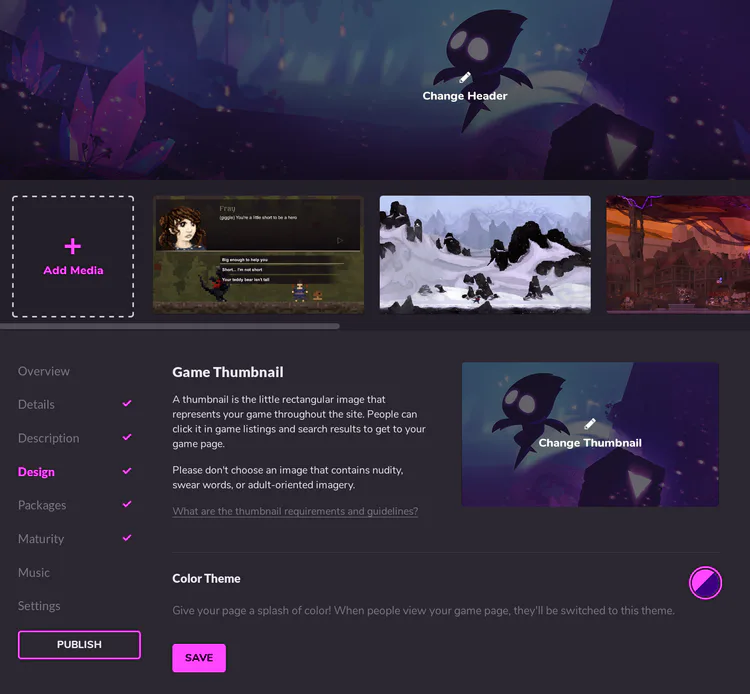Click the Maturity section checkmark icon
This screenshot has width=750, height=694.
point(127,538)
